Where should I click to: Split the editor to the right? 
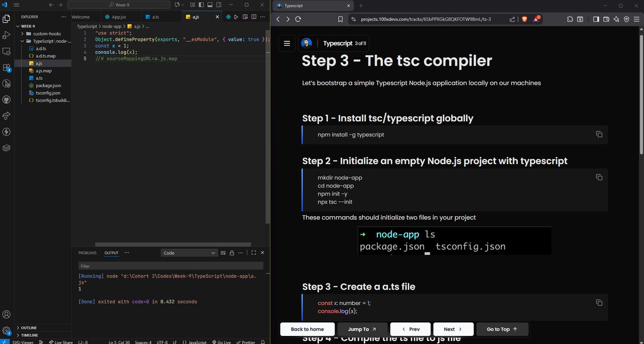tap(253, 17)
